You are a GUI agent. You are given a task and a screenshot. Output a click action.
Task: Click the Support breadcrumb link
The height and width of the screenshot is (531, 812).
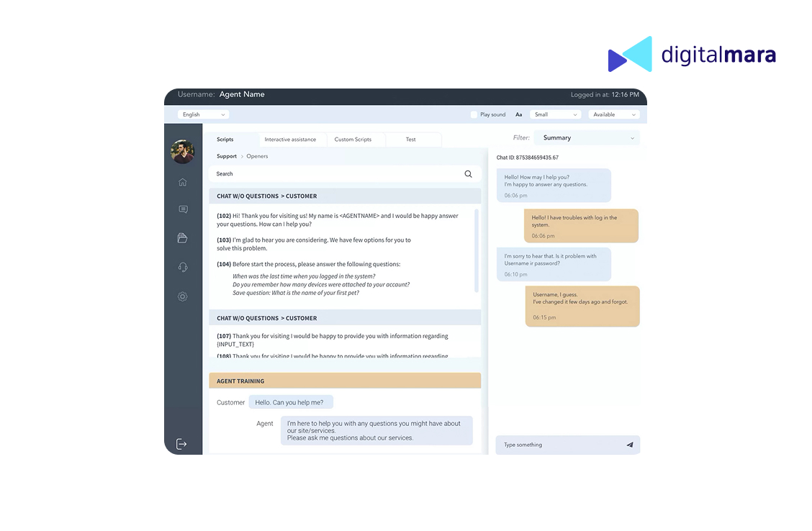[227, 156]
